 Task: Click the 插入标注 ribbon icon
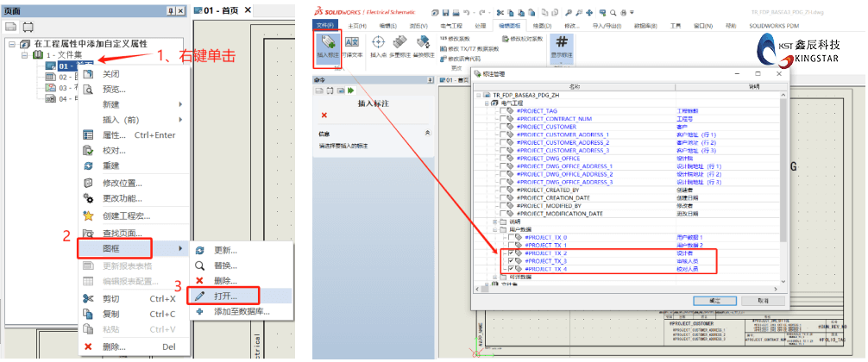tap(326, 47)
